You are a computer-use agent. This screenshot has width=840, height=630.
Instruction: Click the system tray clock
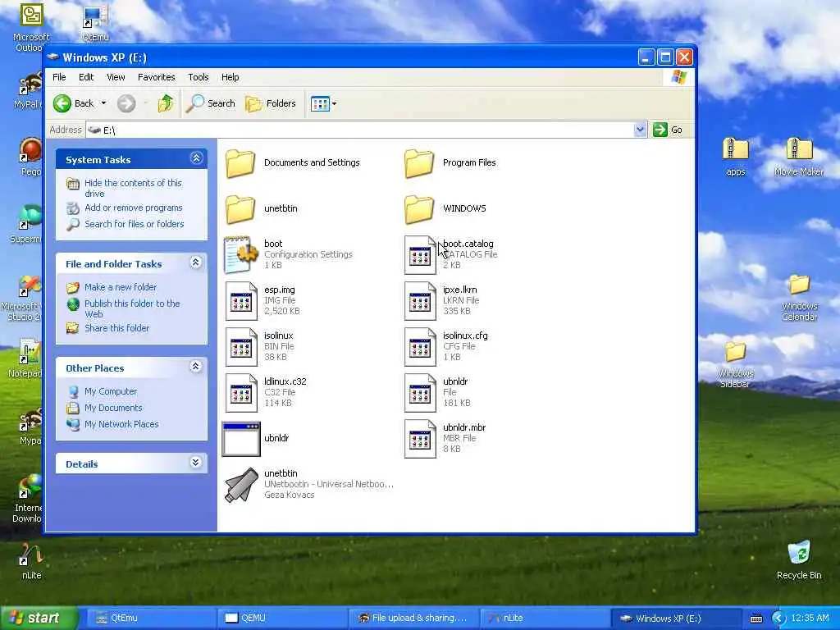click(810, 619)
